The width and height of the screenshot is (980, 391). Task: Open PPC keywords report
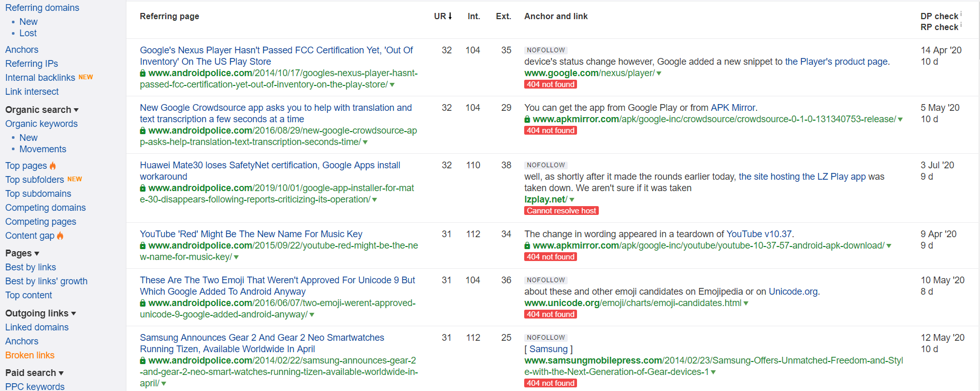(x=35, y=386)
